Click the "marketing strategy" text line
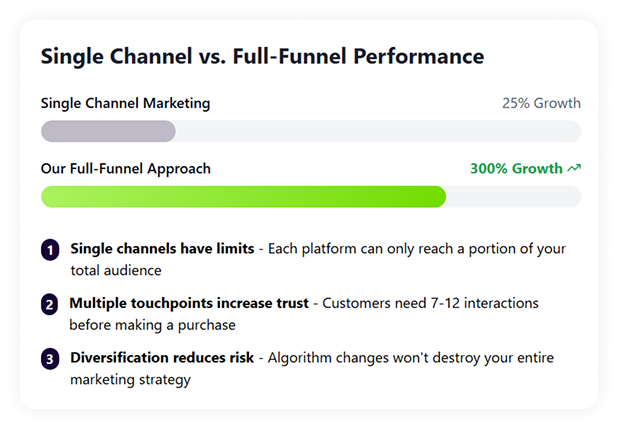Image resolution: width=618 pixels, height=429 pixels. click(130, 380)
